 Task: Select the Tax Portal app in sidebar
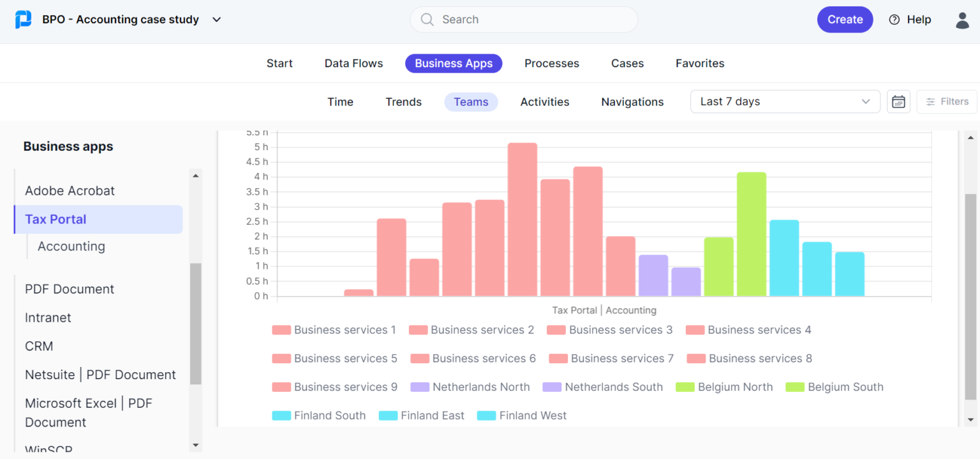click(x=56, y=219)
